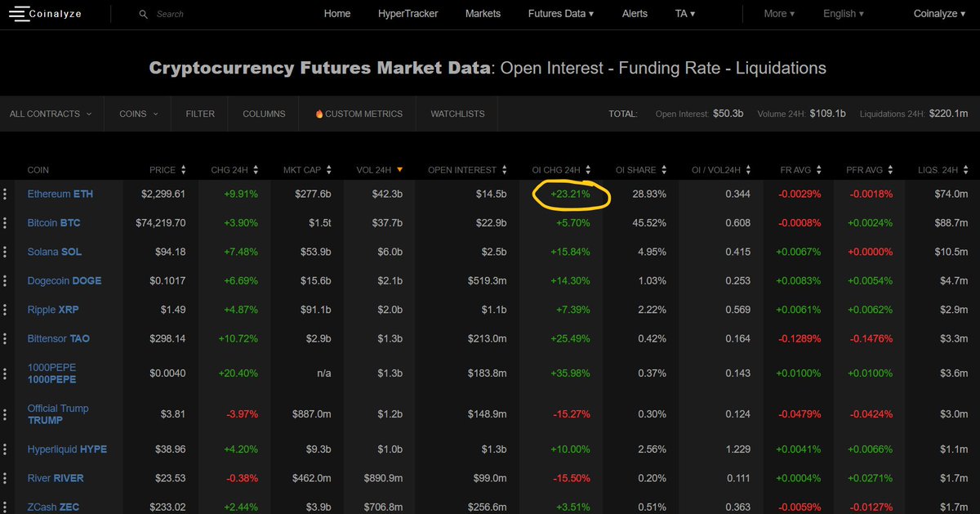Open the Bitcoin BTC coin link

click(54, 223)
